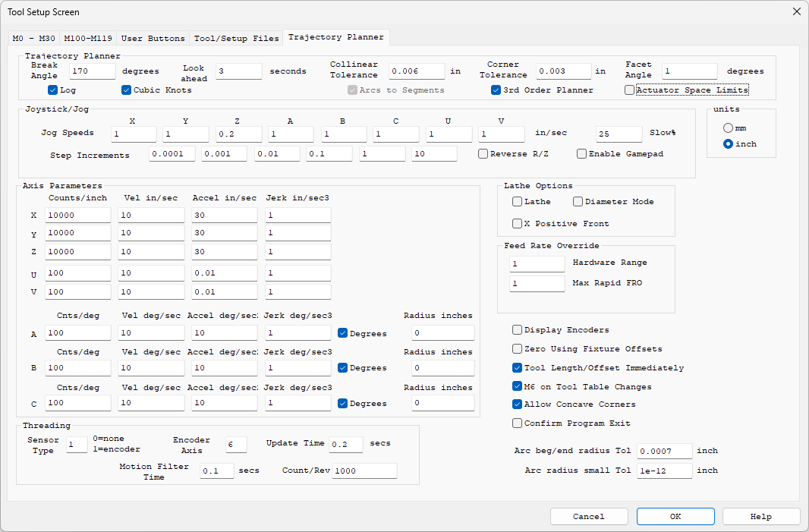Close the Tool Setup Screen window
The image size is (809, 532).
point(797,11)
